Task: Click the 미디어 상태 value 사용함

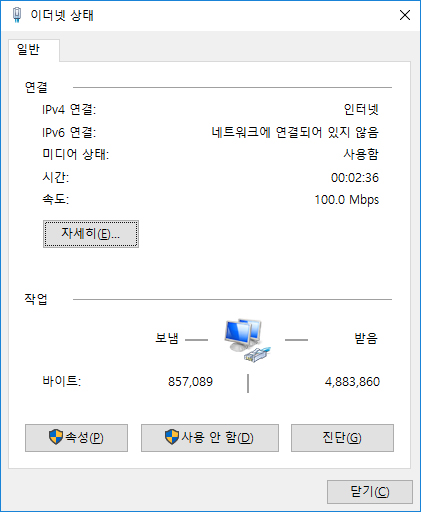Action: click(x=361, y=154)
